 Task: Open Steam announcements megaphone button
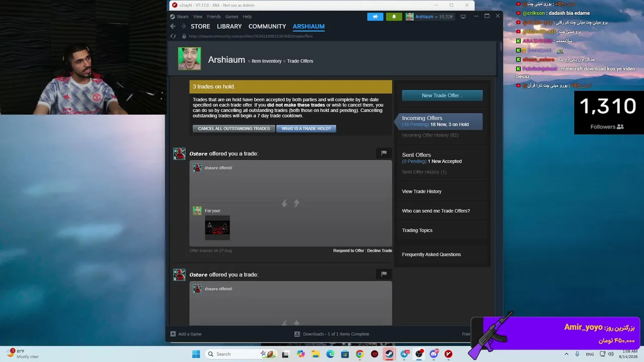[x=375, y=17]
